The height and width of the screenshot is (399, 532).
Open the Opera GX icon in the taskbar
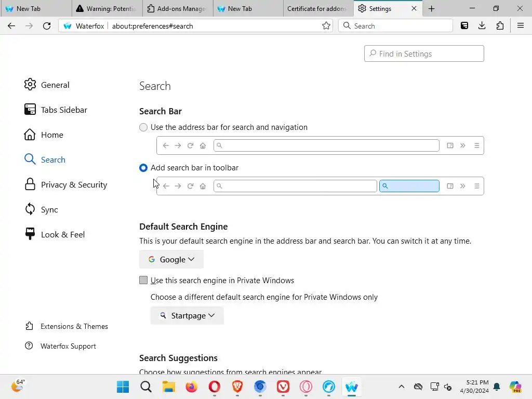point(306,387)
